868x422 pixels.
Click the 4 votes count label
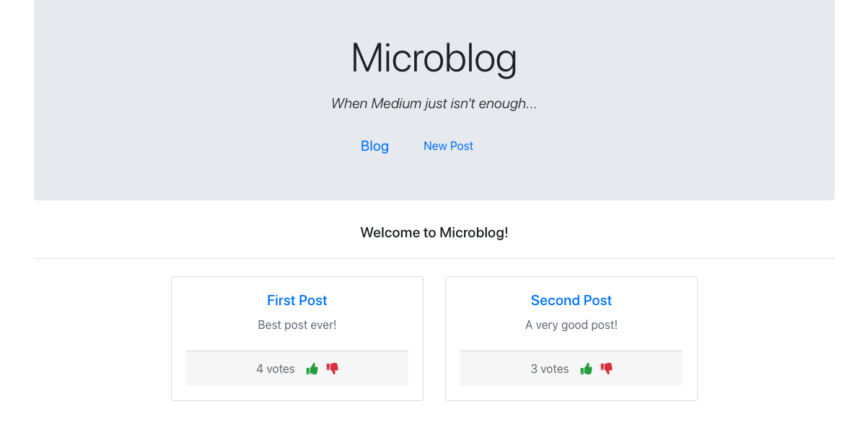275,369
